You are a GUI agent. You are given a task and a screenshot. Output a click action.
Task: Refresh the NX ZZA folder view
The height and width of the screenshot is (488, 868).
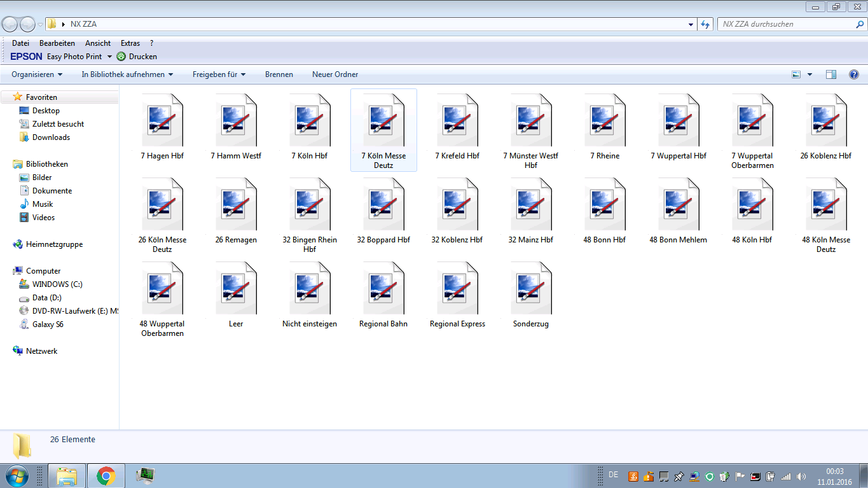tap(705, 24)
